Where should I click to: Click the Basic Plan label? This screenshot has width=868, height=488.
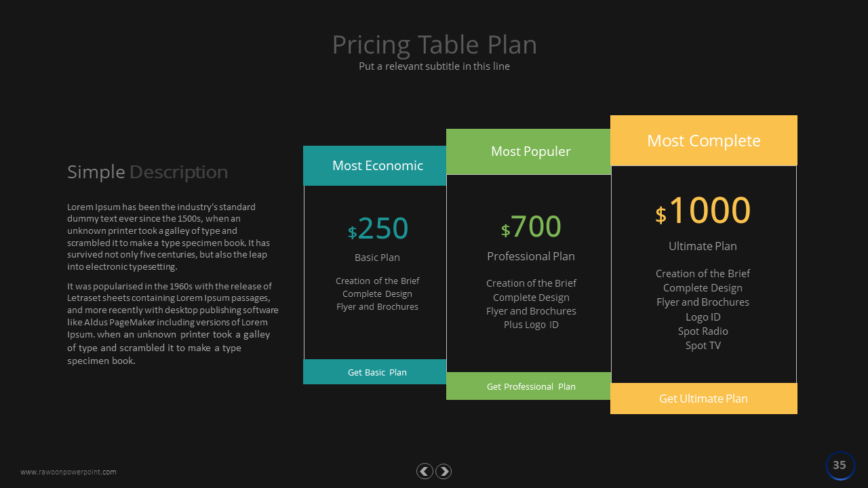(377, 258)
